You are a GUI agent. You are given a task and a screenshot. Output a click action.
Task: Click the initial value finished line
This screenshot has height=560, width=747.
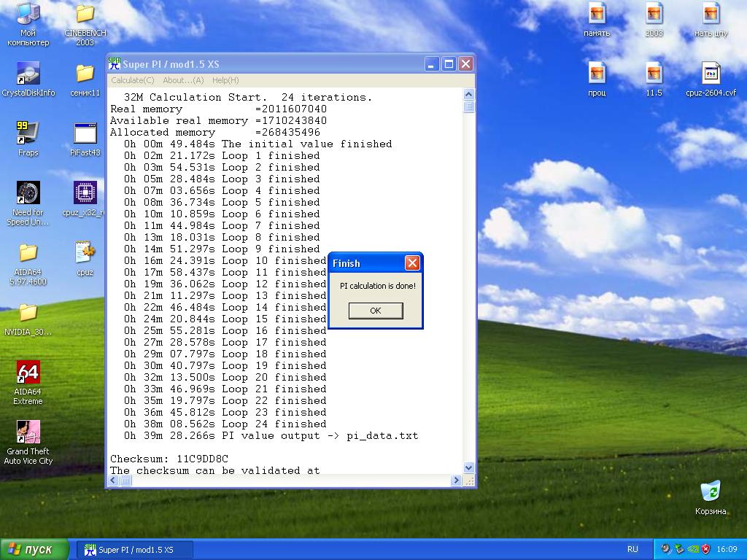coord(258,144)
